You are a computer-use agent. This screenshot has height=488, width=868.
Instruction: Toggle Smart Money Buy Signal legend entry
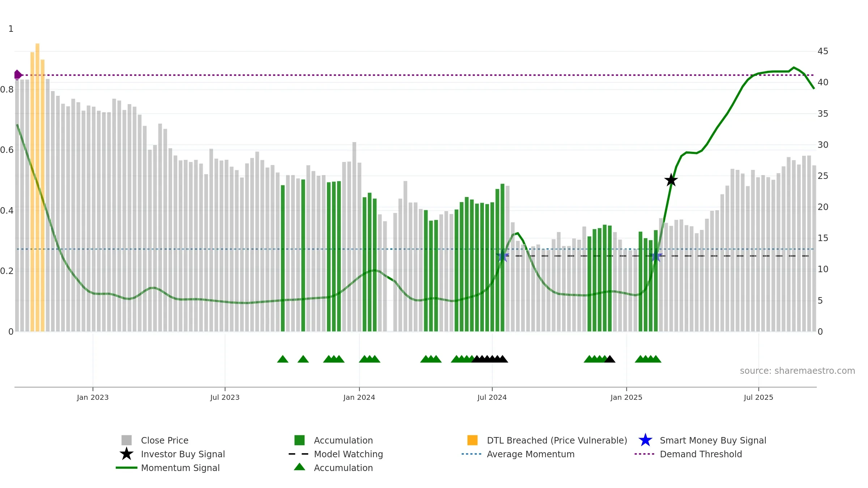[702, 440]
